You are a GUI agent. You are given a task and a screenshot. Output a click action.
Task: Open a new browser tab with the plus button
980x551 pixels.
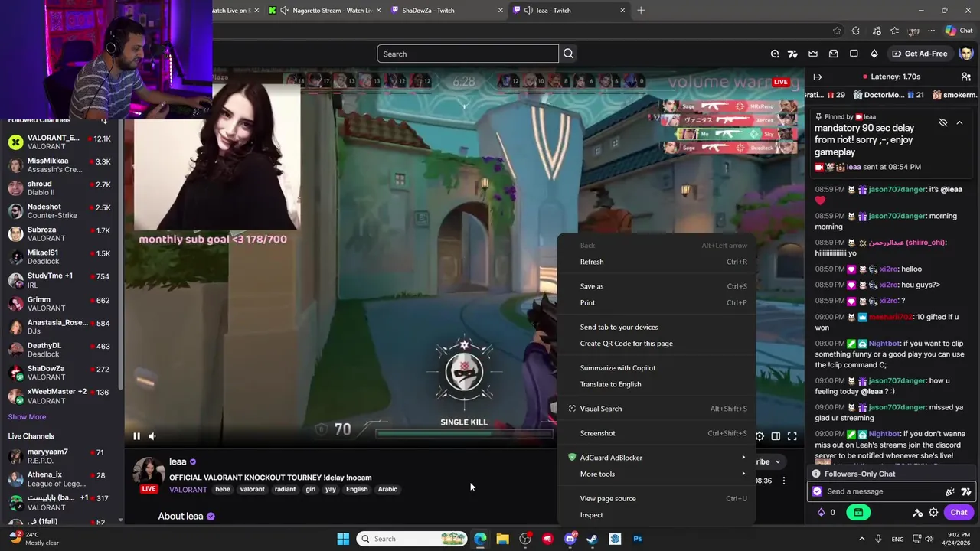tap(641, 11)
